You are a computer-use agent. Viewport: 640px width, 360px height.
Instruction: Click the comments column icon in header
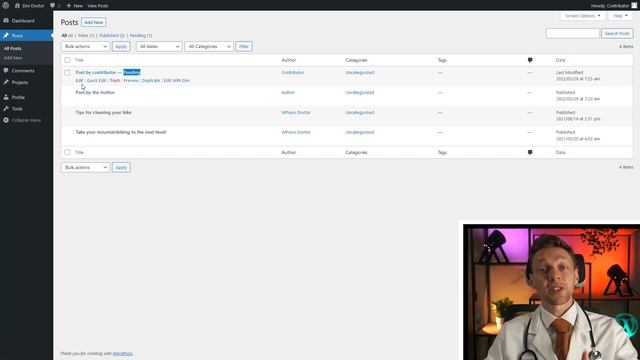pyautogui.click(x=530, y=60)
